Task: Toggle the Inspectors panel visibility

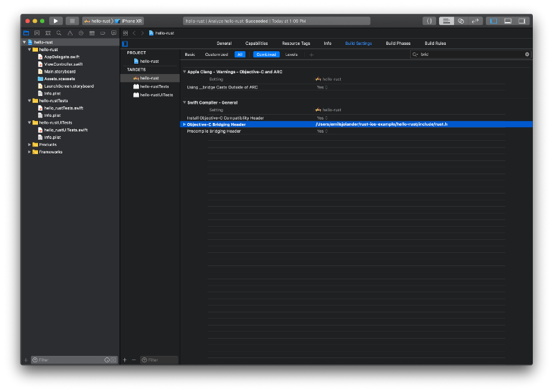Action: point(522,21)
